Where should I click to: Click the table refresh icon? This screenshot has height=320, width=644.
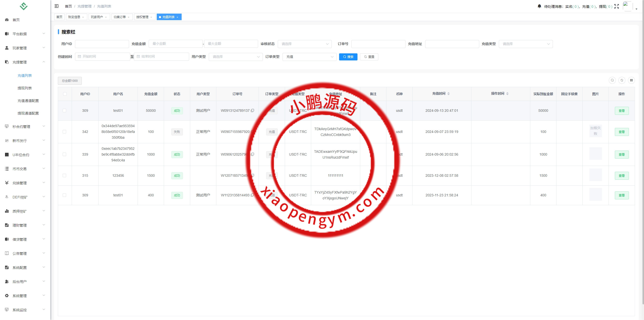click(622, 80)
